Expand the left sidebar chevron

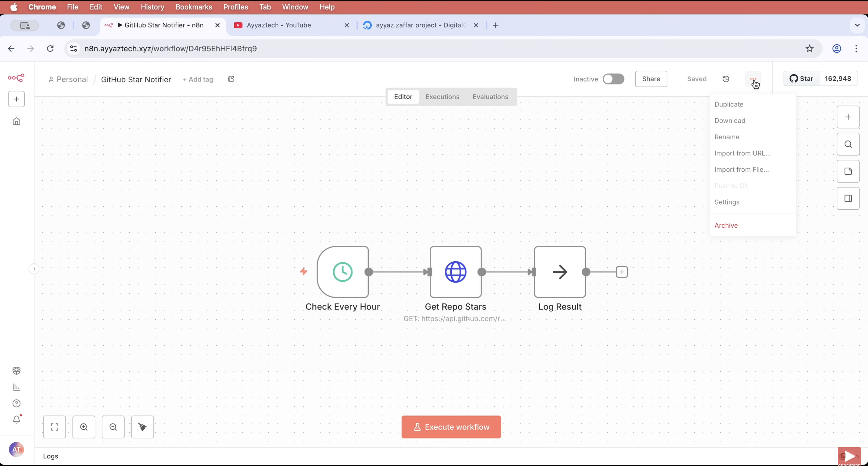tap(34, 269)
